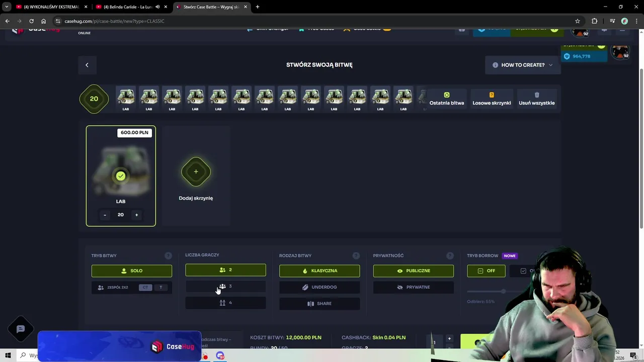Open the Rodzaj bitwy help question mark

356,255
